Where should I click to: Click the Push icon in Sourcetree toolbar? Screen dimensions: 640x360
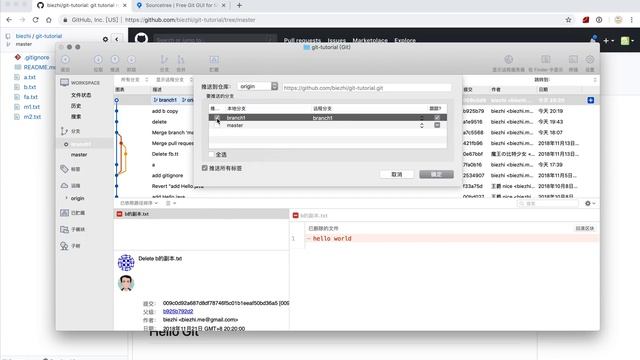115,60
